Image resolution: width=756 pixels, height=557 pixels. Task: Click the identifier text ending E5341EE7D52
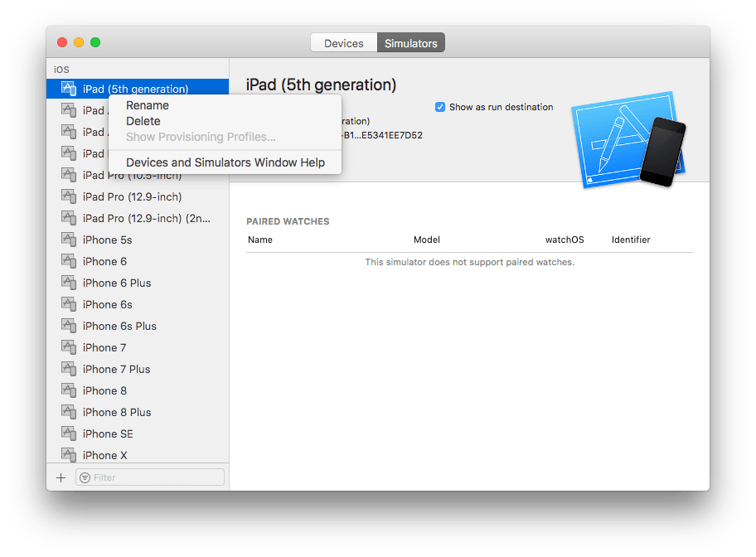point(382,135)
